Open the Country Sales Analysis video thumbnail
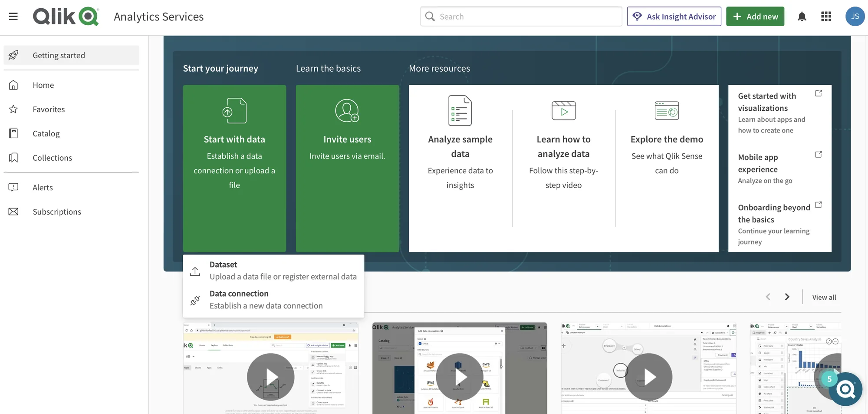This screenshot has height=414, width=868. click(796, 368)
